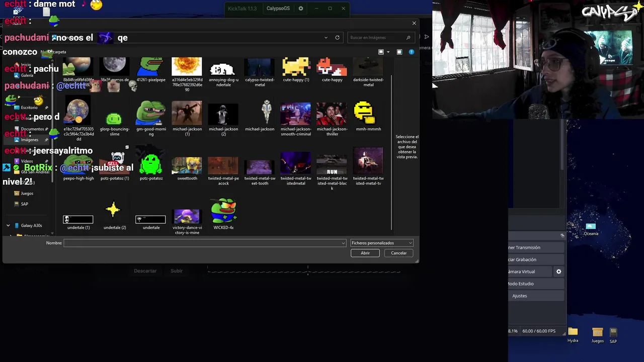This screenshot has width=644, height=362.
Task: Select Galaxy A30s device in sidebar
Action: coord(31,226)
